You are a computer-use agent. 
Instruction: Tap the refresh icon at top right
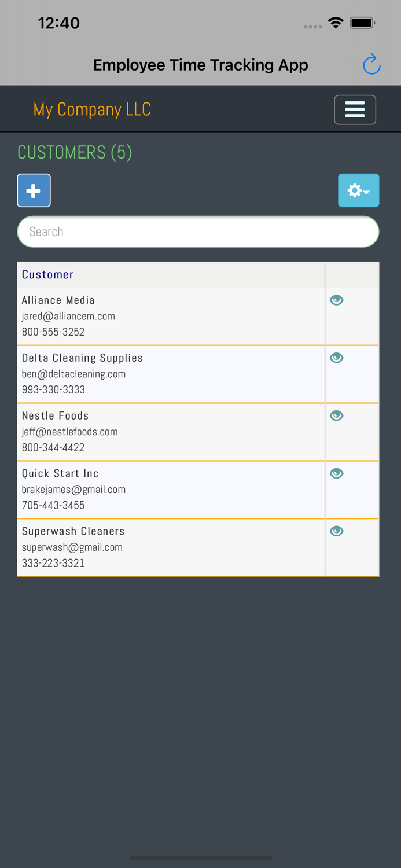[x=372, y=65]
